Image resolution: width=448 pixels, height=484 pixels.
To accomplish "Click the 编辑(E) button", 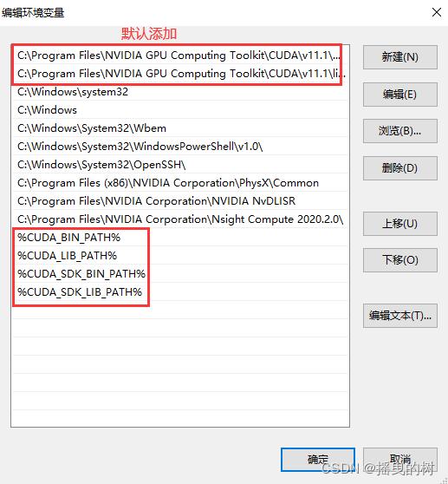I will tap(399, 95).
